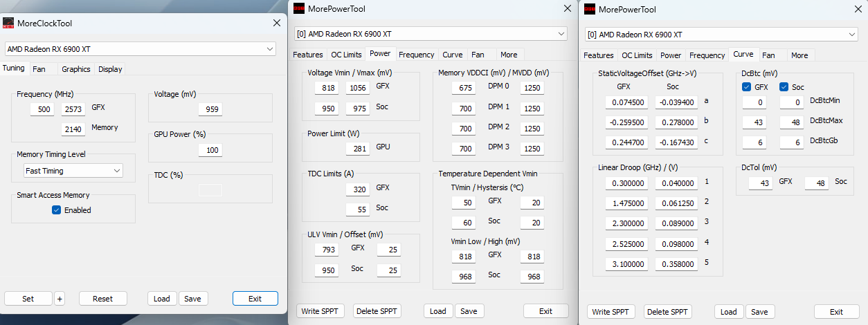Click the DcBtcMax GFX field showing 43
868x325 pixels.
click(754, 122)
